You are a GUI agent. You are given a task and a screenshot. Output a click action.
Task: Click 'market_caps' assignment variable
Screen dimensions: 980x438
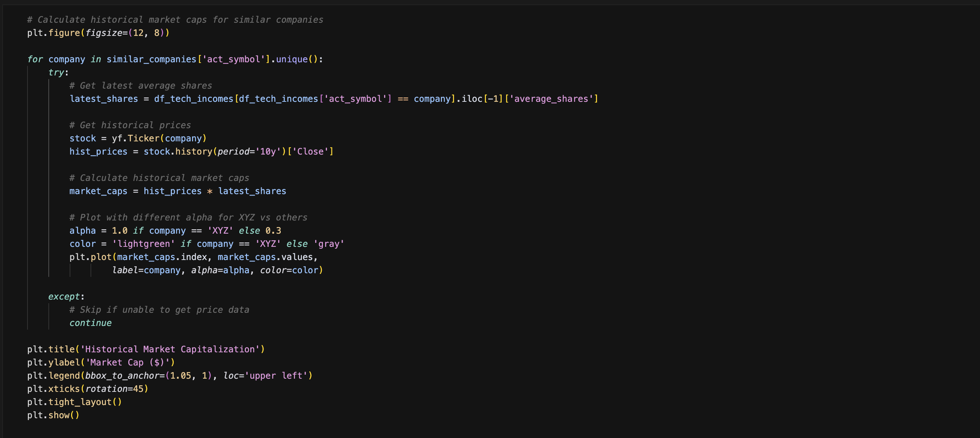[x=98, y=191]
